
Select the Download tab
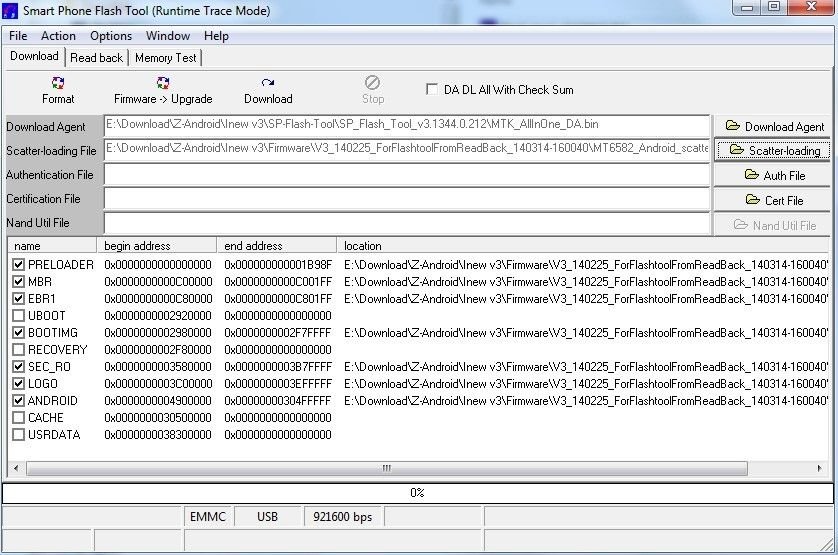(34, 56)
